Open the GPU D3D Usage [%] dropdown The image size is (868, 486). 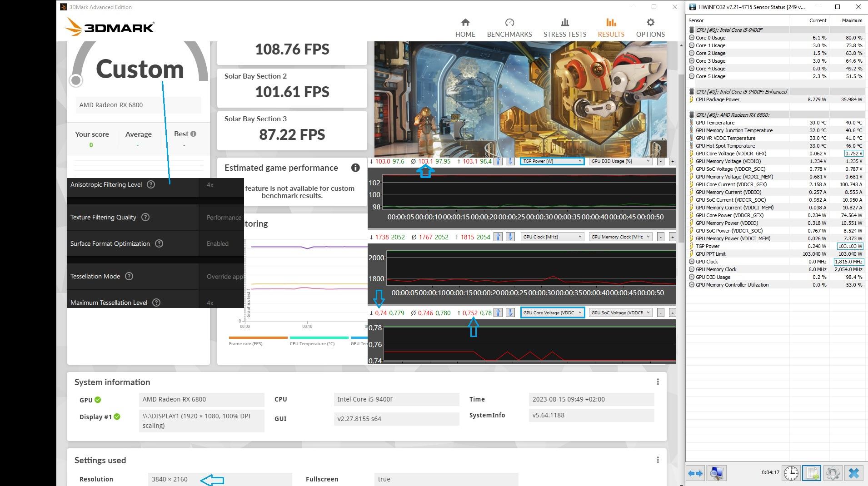point(621,161)
